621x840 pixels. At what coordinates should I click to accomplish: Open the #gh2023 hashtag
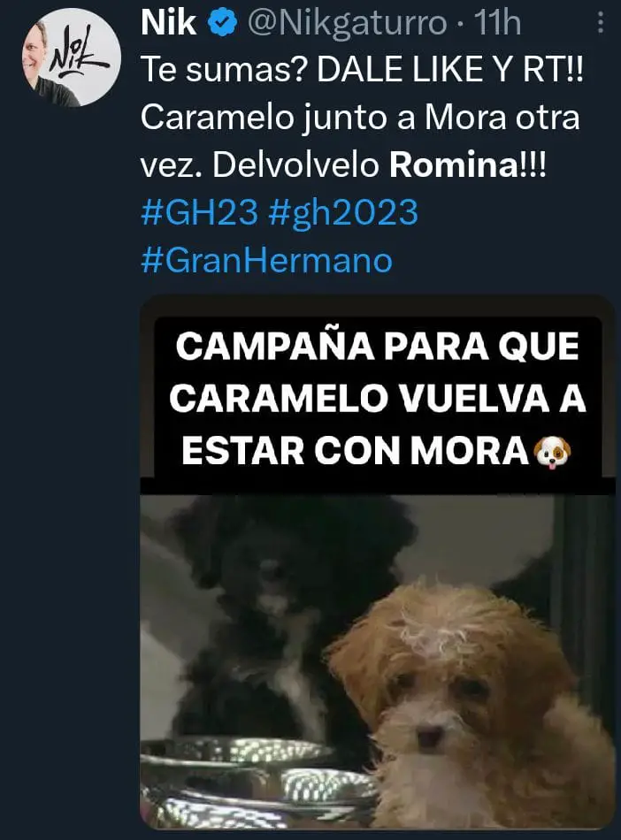coord(342,212)
